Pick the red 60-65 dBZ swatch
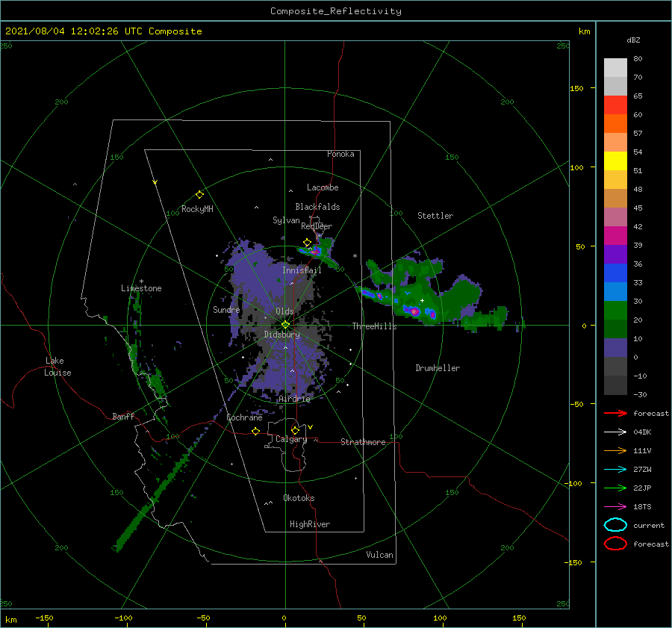The image size is (672, 628). point(615,105)
